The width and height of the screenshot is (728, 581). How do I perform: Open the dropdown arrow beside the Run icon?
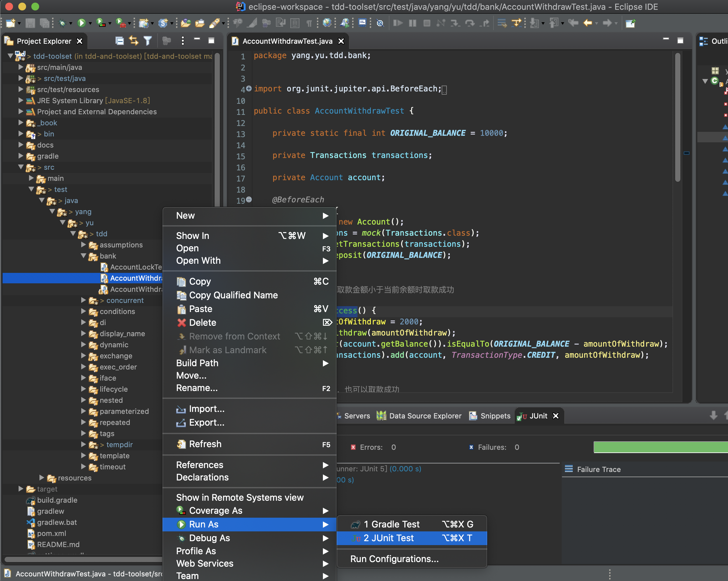(x=90, y=24)
